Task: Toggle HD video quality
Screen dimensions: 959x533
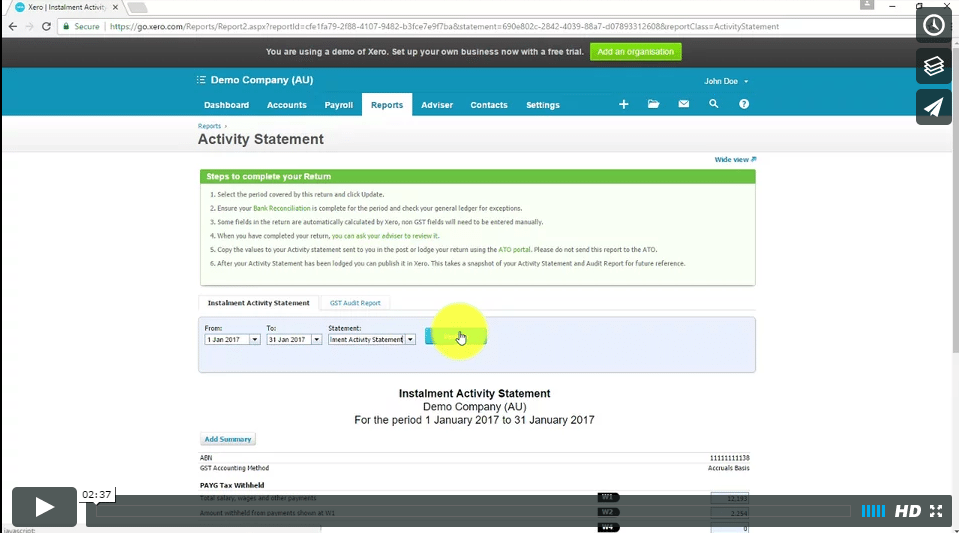Action: [908, 511]
